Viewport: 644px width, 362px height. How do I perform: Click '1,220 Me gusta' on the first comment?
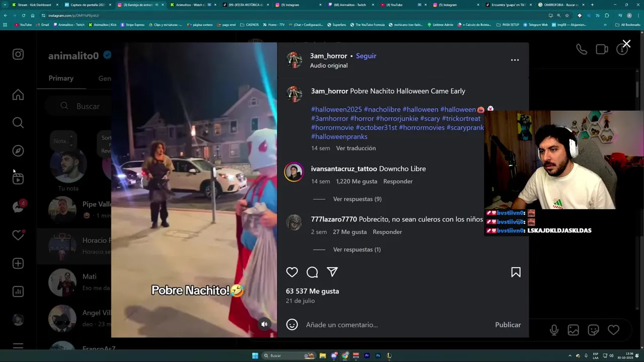(x=357, y=182)
